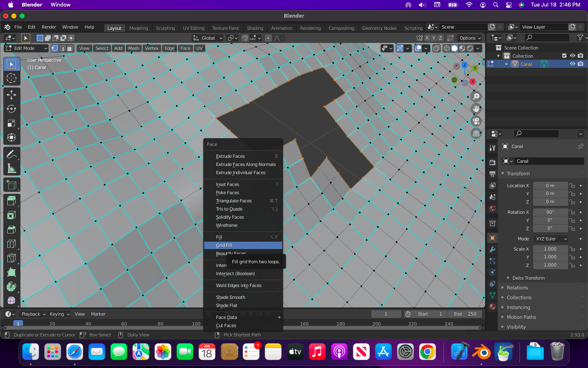Switch to face select mode
Screen dimensions: 588x368
(70, 48)
